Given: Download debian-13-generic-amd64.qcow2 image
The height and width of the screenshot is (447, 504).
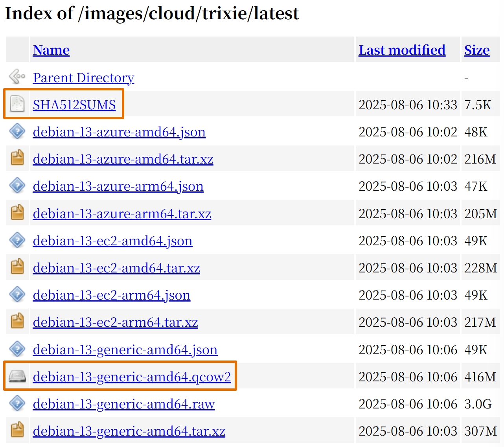Looking at the screenshot, I should (132, 377).
